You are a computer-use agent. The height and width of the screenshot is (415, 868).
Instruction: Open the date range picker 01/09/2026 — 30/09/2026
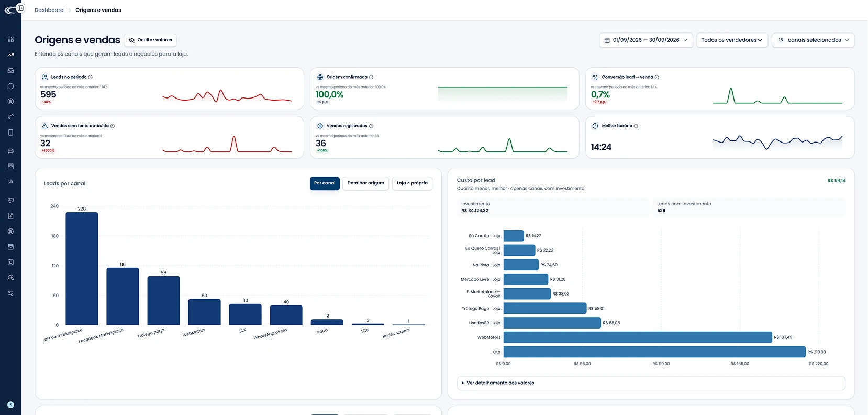tap(646, 40)
